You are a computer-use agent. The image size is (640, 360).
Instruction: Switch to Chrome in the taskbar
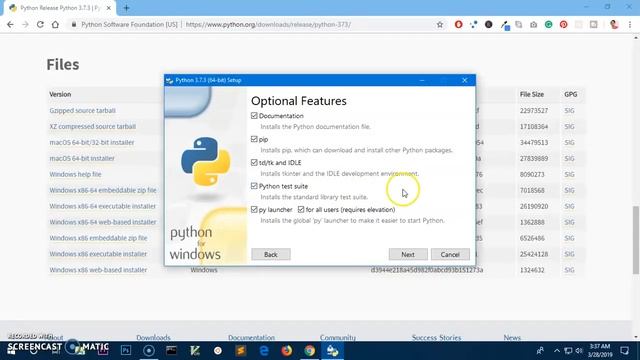(x=310, y=351)
